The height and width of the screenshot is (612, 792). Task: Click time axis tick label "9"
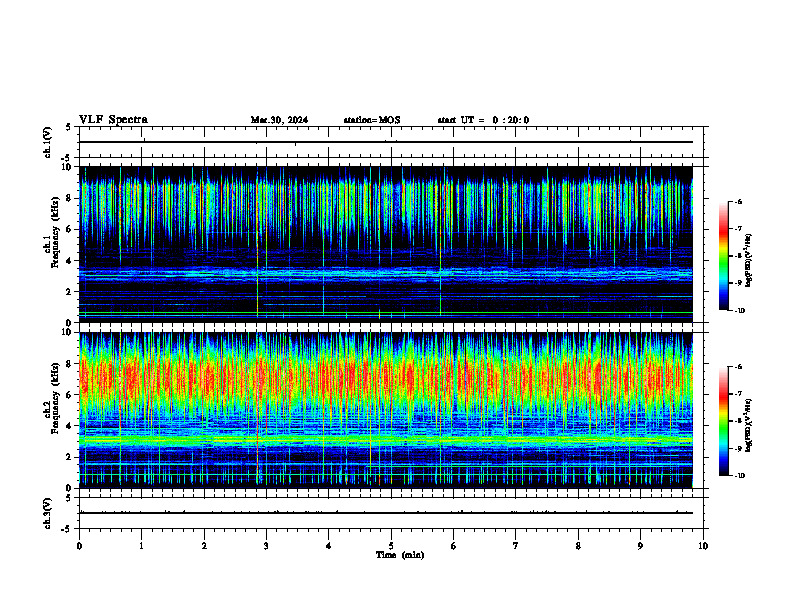pyautogui.click(x=640, y=546)
